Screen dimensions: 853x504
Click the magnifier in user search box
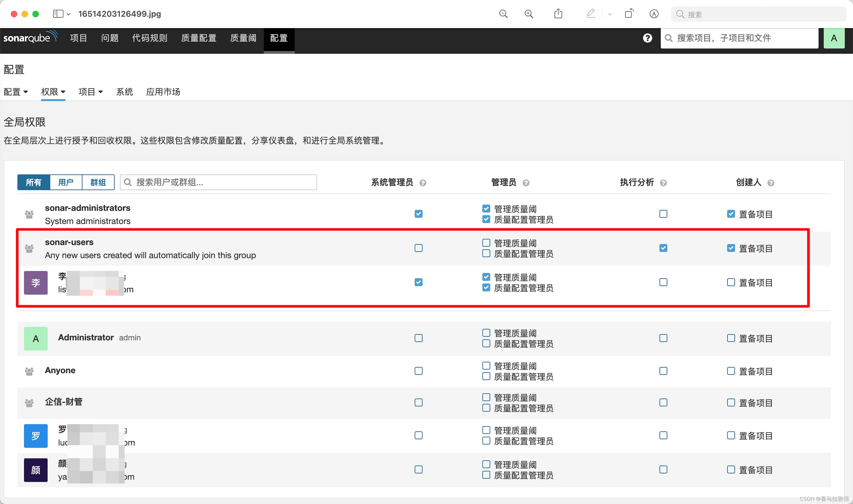pyautogui.click(x=128, y=182)
